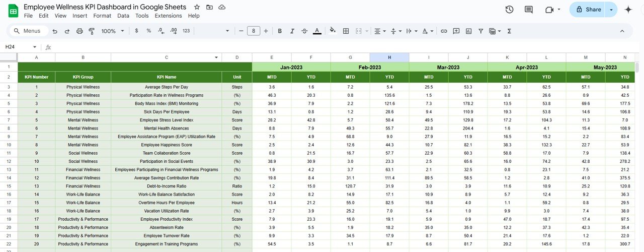644x252 pixels.
Task: Insert a comment from toolbar
Action: pyautogui.click(x=456, y=31)
